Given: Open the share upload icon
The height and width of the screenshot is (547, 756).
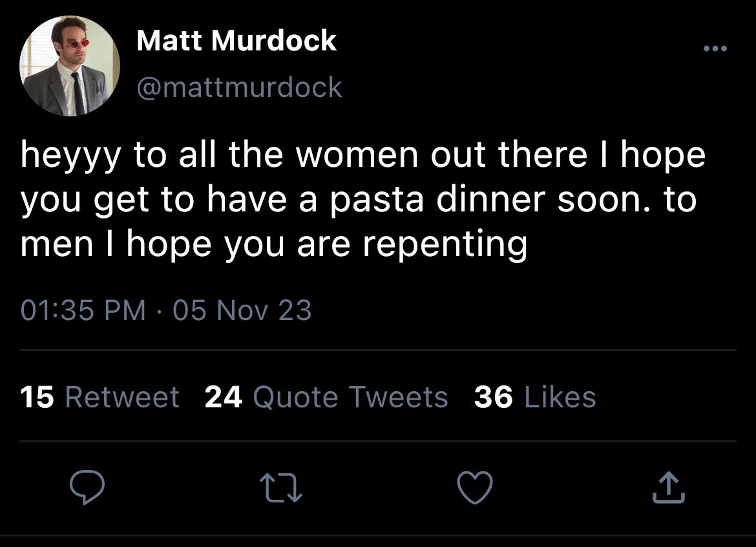Looking at the screenshot, I should 669,488.
